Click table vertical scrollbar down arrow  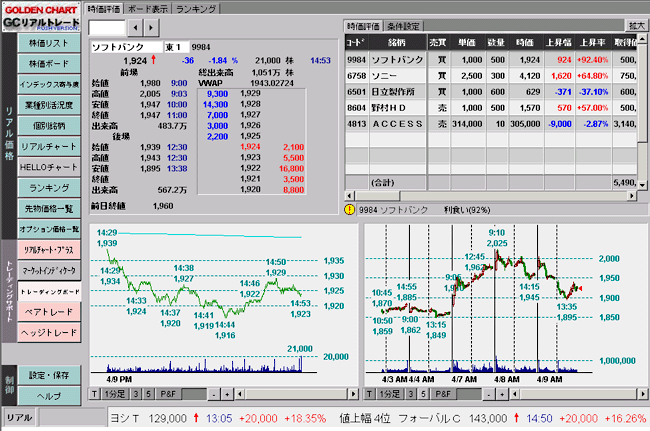(x=642, y=185)
